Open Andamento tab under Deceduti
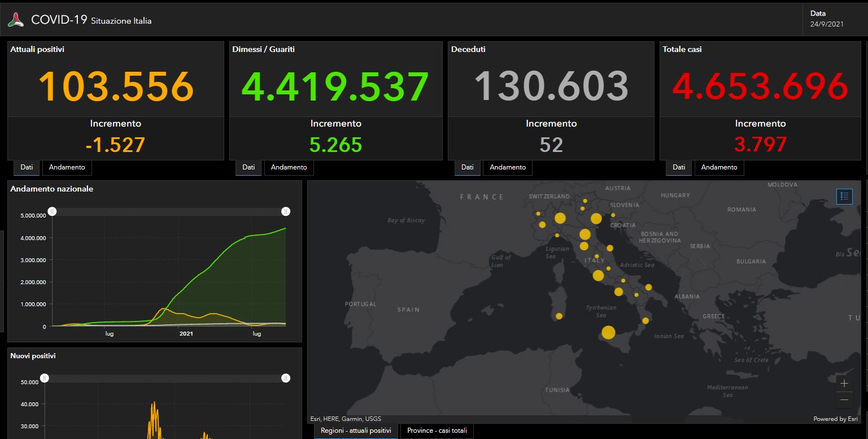This screenshot has width=868, height=439. click(x=508, y=167)
